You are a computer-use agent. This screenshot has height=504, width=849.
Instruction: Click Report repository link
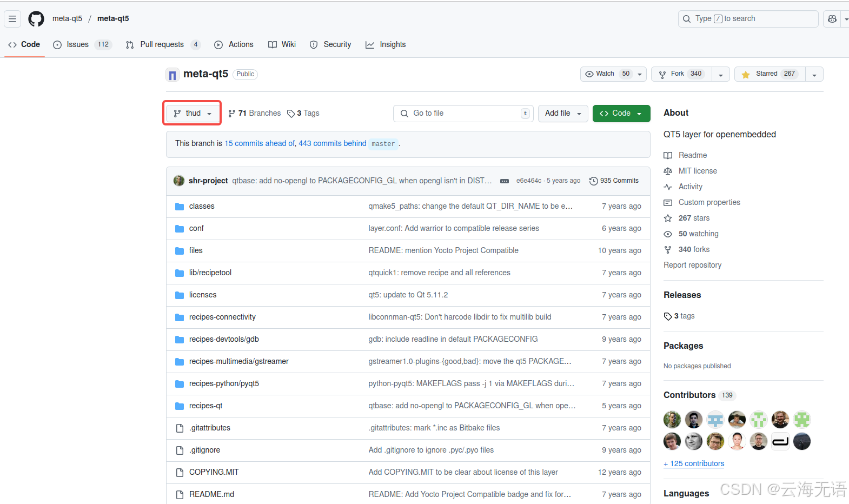coord(692,265)
